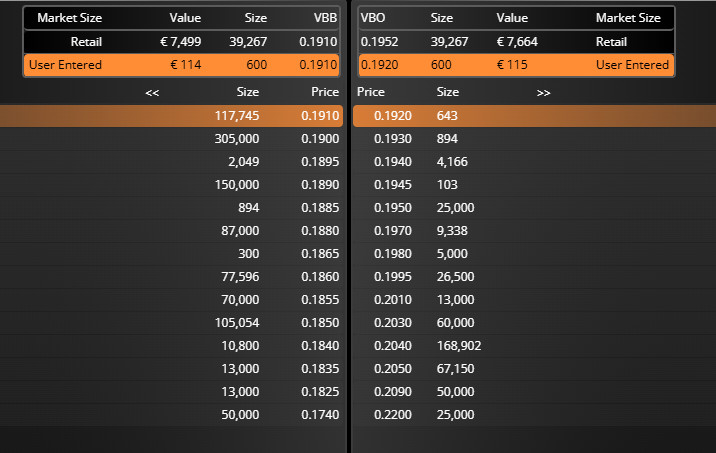Select the Retail ask row with VBO 0.1952

pos(516,42)
